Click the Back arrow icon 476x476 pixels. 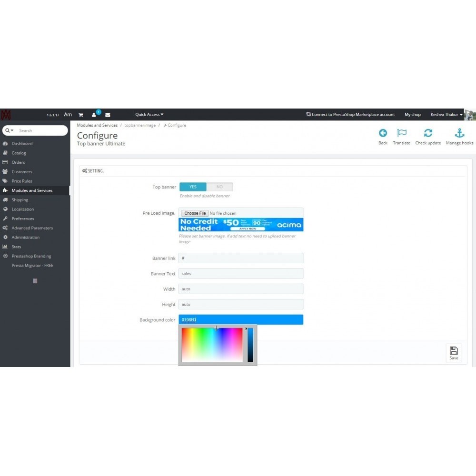pos(383,133)
